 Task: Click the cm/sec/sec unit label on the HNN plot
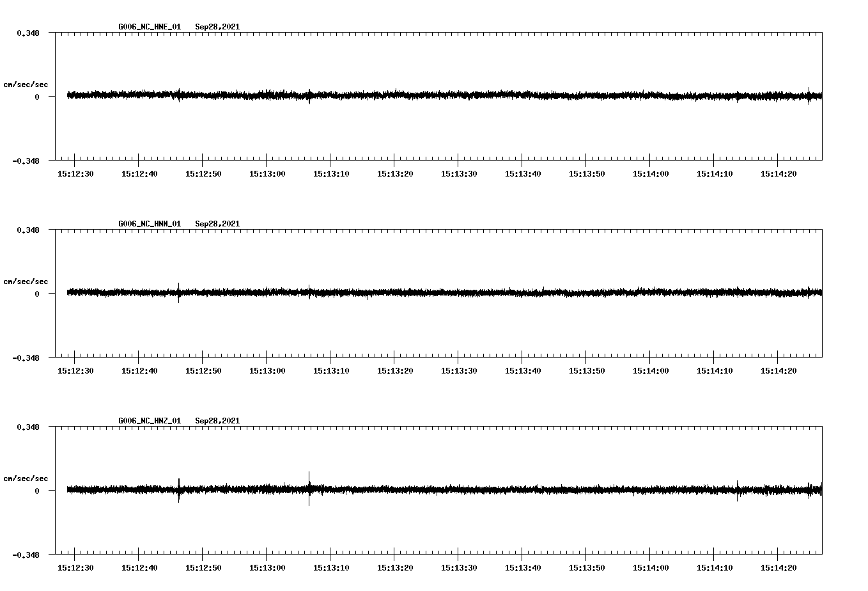[26, 281]
